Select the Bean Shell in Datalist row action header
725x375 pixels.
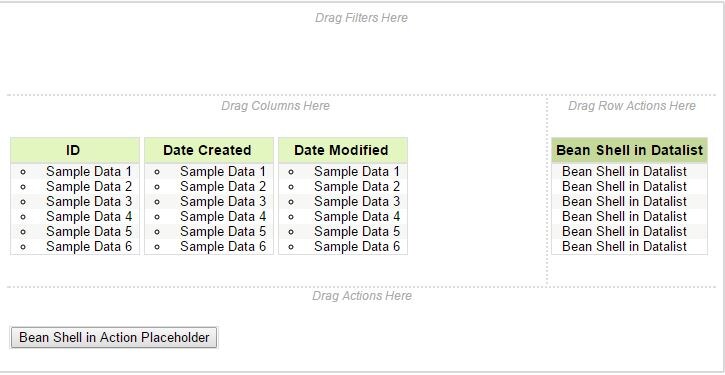pos(629,150)
